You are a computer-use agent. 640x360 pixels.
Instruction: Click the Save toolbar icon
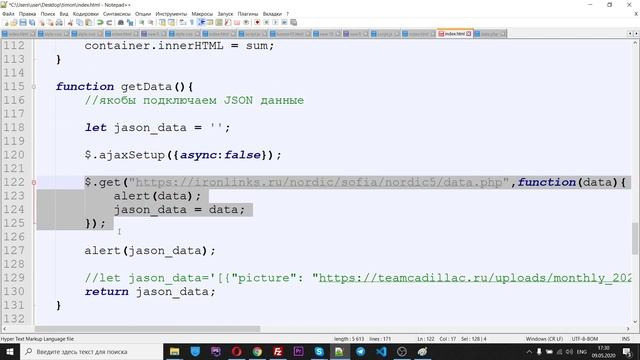(23, 22)
